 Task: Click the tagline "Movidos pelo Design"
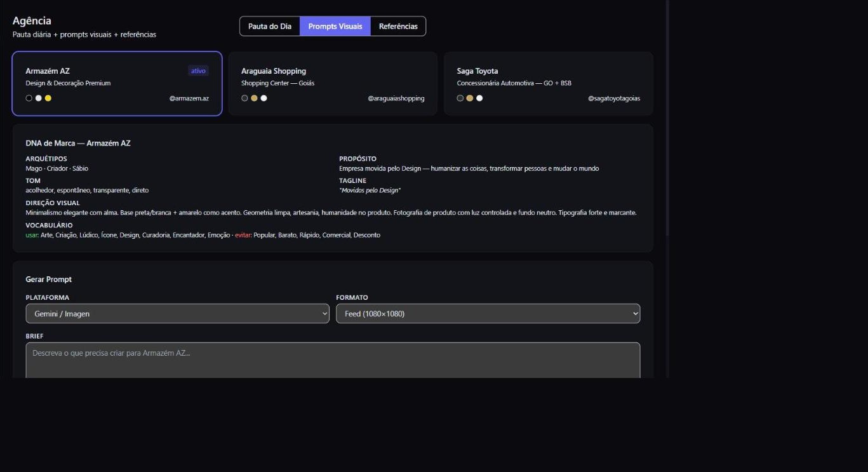click(x=370, y=190)
